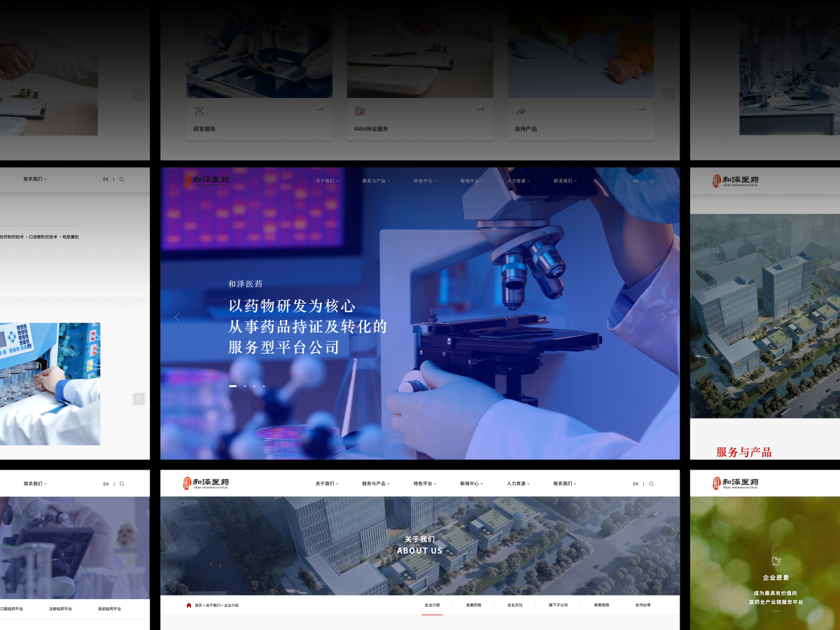Click the 和泽医药 logo above the 企业愿景 panel
The height and width of the screenshot is (630, 840).
[736, 484]
